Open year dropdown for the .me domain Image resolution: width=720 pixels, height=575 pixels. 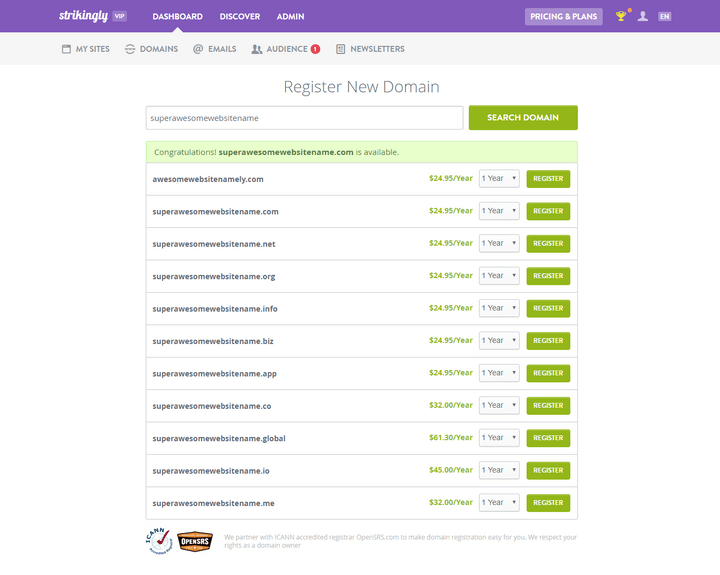(x=499, y=502)
